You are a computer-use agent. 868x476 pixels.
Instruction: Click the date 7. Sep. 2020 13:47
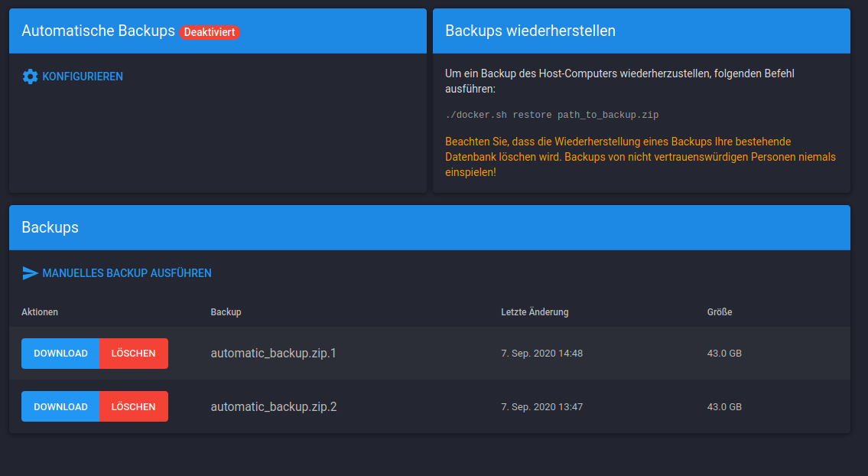(x=542, y=406)
